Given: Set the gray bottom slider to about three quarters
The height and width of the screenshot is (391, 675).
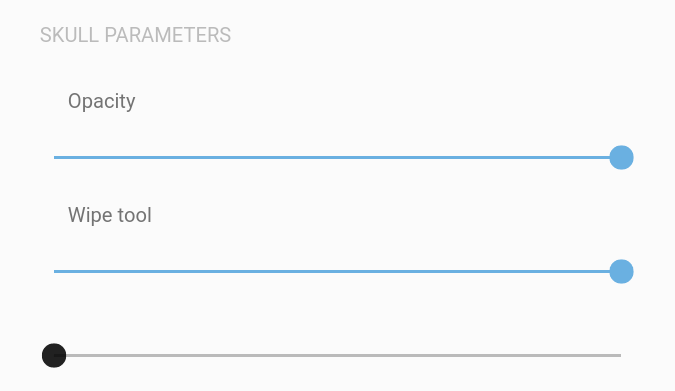Looking at the screenshot, I should click(x=479, y=355).
